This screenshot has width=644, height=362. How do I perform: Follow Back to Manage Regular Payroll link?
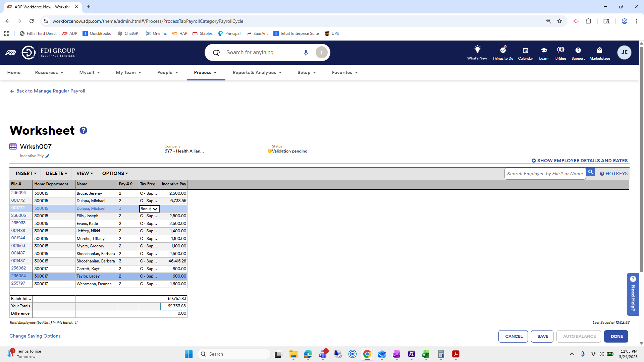(51, 91)
